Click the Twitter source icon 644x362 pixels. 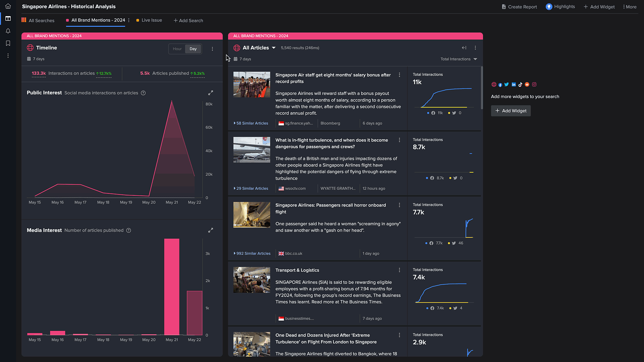pos(506,84)
